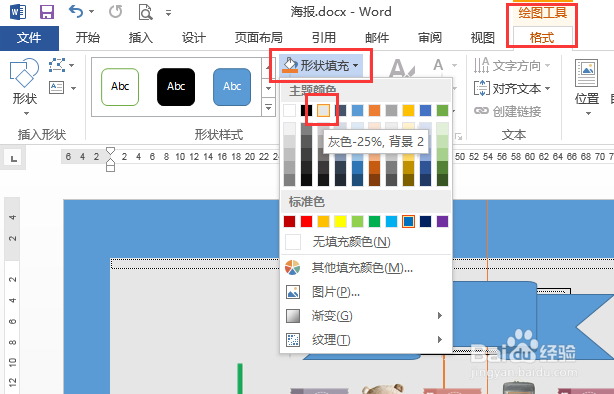Choose light green standard color
The image size is (614, 394).
coord(357,222)
